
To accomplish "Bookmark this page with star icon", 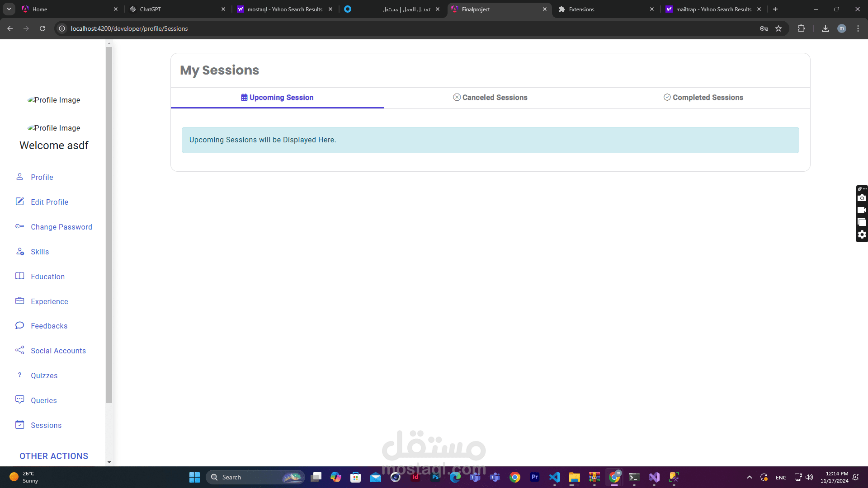I will coord(778,28).
